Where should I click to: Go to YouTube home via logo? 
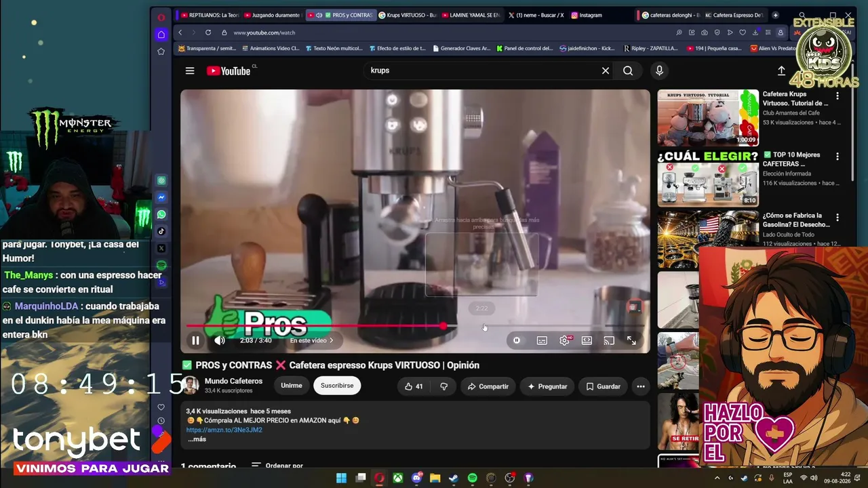pos(229,70)
